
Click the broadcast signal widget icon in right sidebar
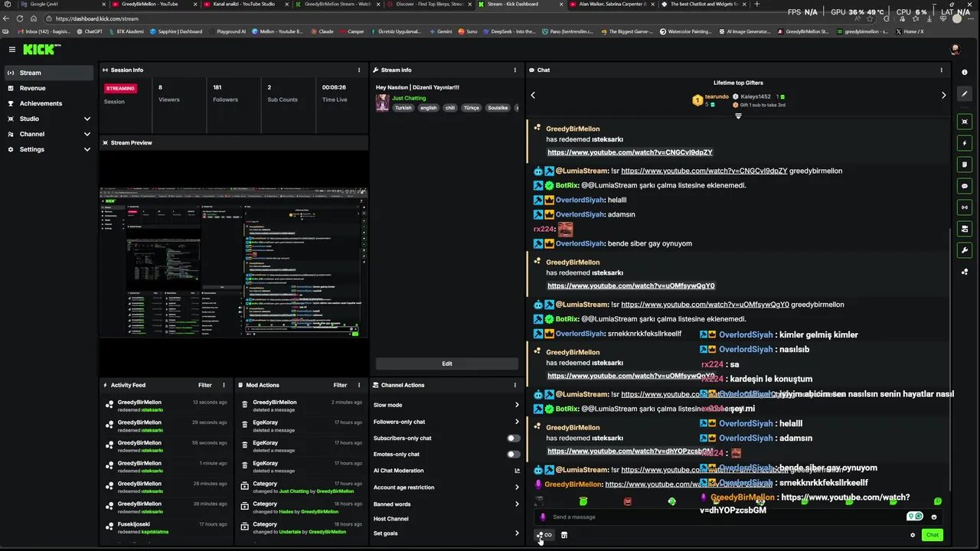point(965,207)
